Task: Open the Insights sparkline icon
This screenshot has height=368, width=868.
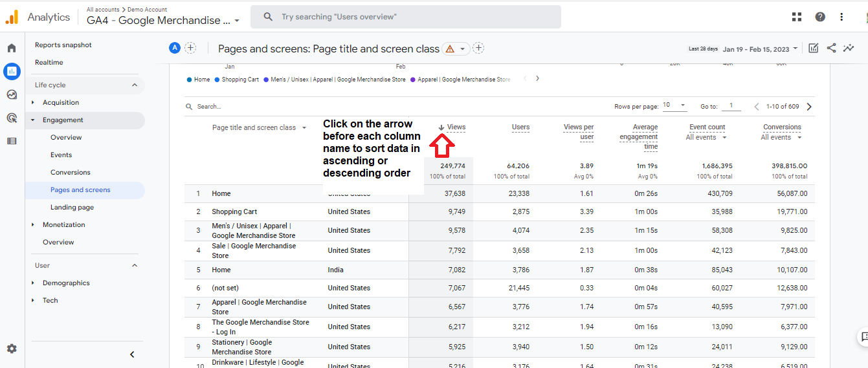Action: click(849, 49)
